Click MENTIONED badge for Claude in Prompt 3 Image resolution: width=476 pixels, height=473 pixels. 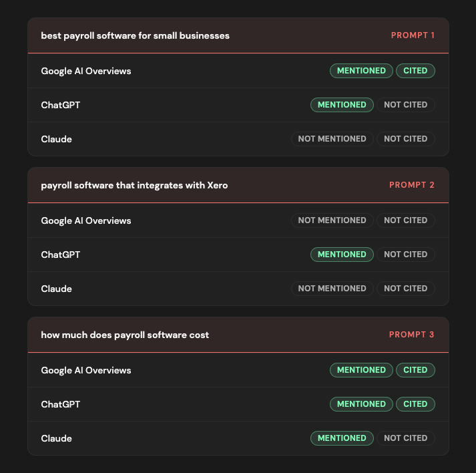[x=342, y=438]
